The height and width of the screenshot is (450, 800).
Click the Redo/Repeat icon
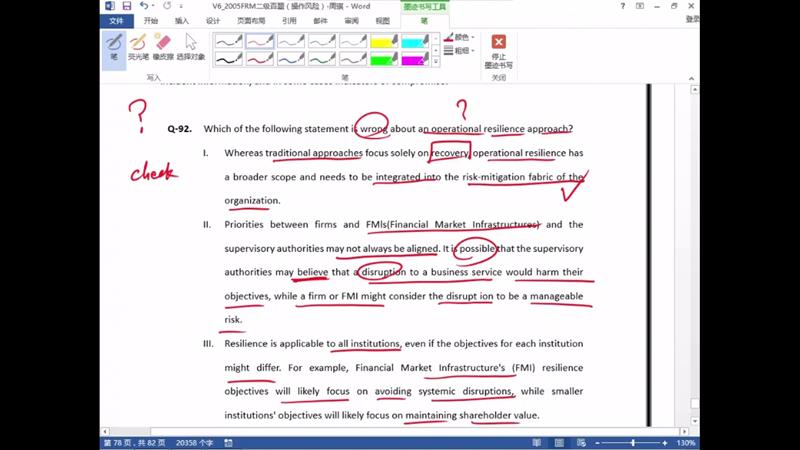click(x=167, y=6)
